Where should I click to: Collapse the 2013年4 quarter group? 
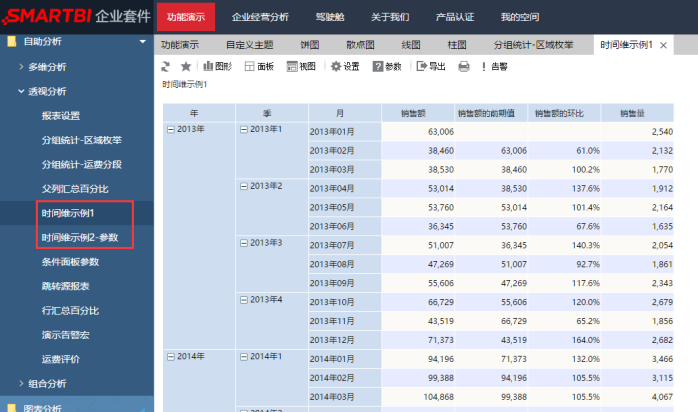coord(243,300)
